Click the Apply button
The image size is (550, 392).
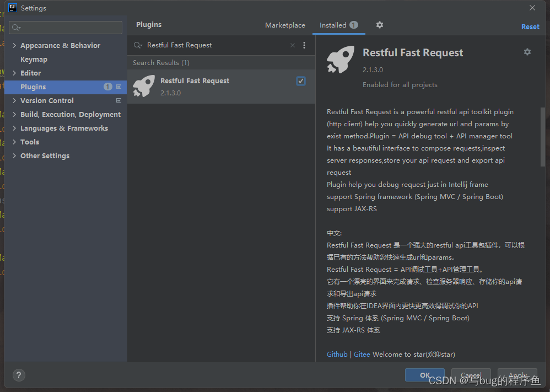point(517,375)
